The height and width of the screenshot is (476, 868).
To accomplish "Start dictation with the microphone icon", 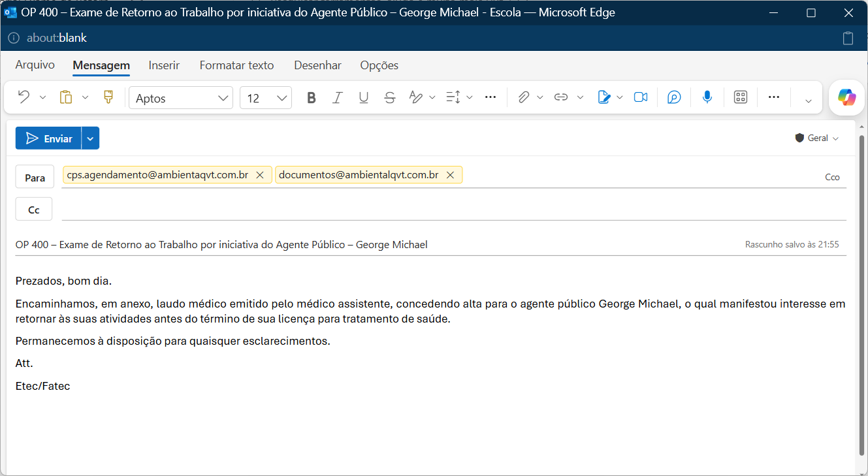I will point(707,97).
